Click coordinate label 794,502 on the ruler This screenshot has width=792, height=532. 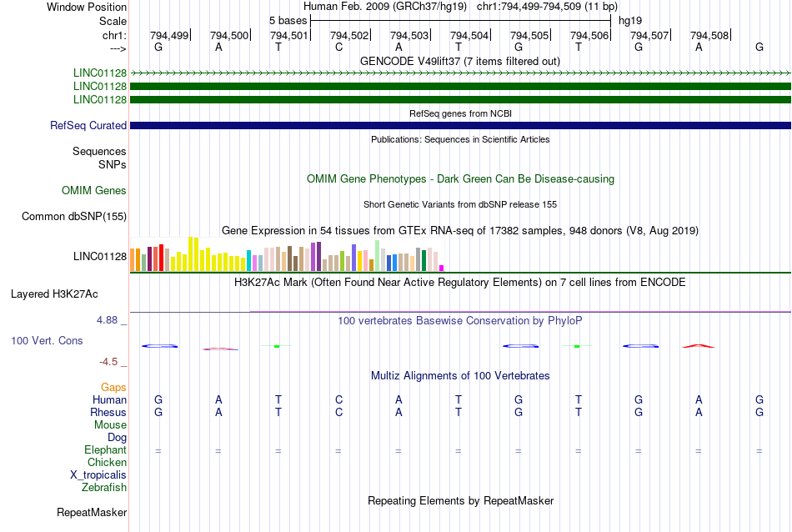[x=349, y=35]
